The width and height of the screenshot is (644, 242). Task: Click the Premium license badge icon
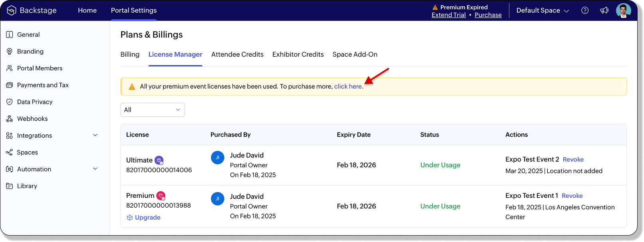click(x=161, y=196)
